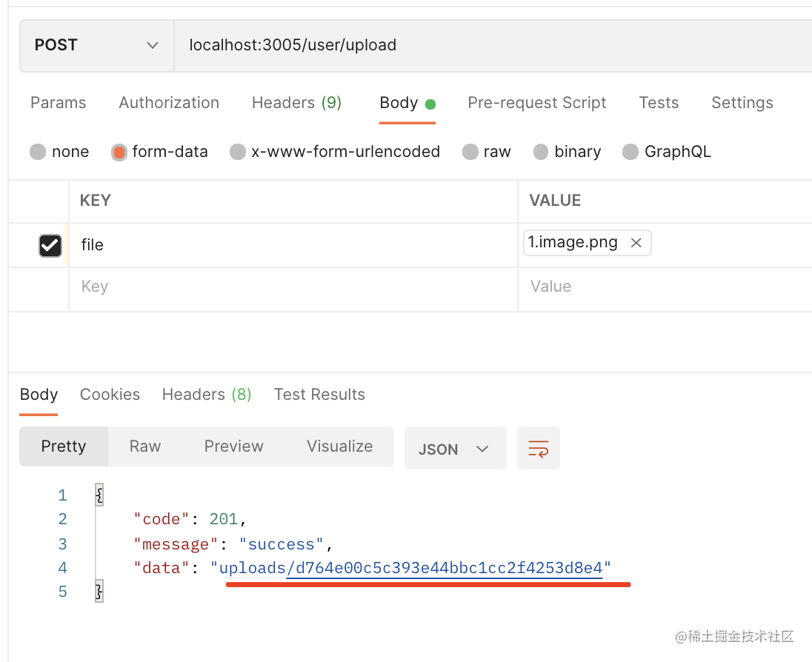Remove the 1.image.png file with the X
Viewport: 812px width, 662px height.
pyautogui.click(x=636, y=243)
